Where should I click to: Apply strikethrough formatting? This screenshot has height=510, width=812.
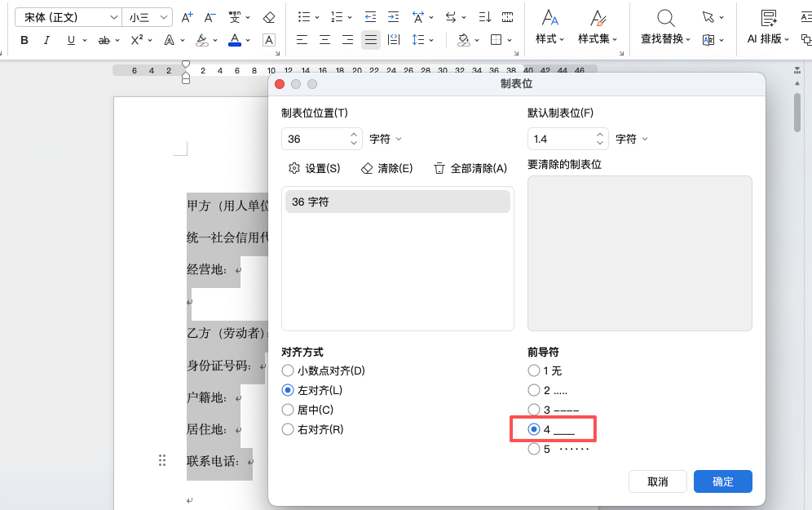click(x=104, y=40)
